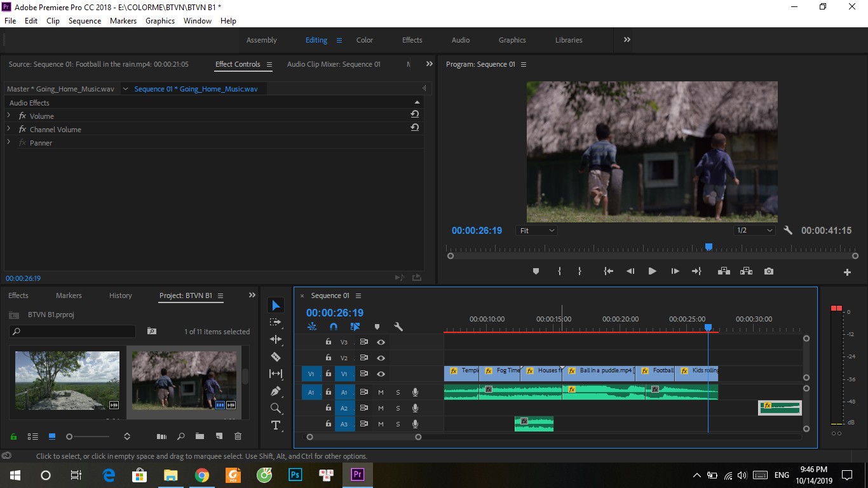Delete selected item with project trash icon
The image size is (868, 488).
238,437
